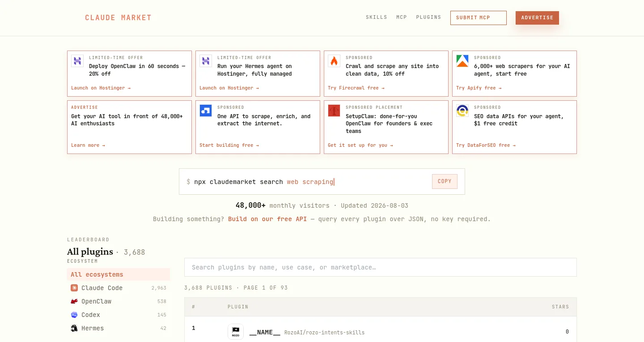Follow the first 'Launch on Hostinger' link under the OpenClaw offer
Viewport: 644px width, 342px height.
(x=101, y=88)
